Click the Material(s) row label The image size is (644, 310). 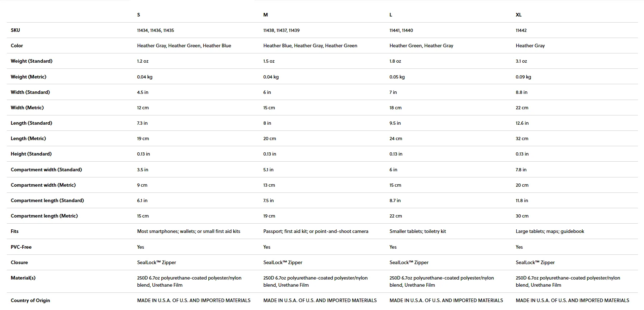point(23,278)
